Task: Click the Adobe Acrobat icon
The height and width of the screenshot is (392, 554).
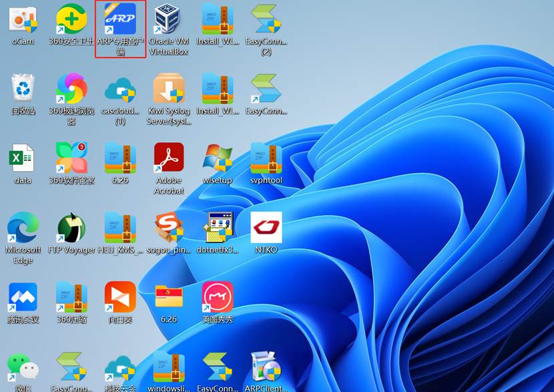Action: coord(169,158)
